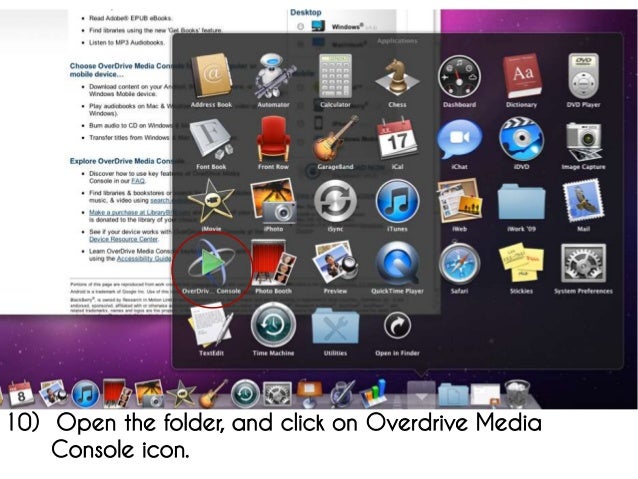The width and height of the screenshot is (638, 479).
Task: Click the Time Machine icon in the Dock
Action: click(x=245, y=394)
